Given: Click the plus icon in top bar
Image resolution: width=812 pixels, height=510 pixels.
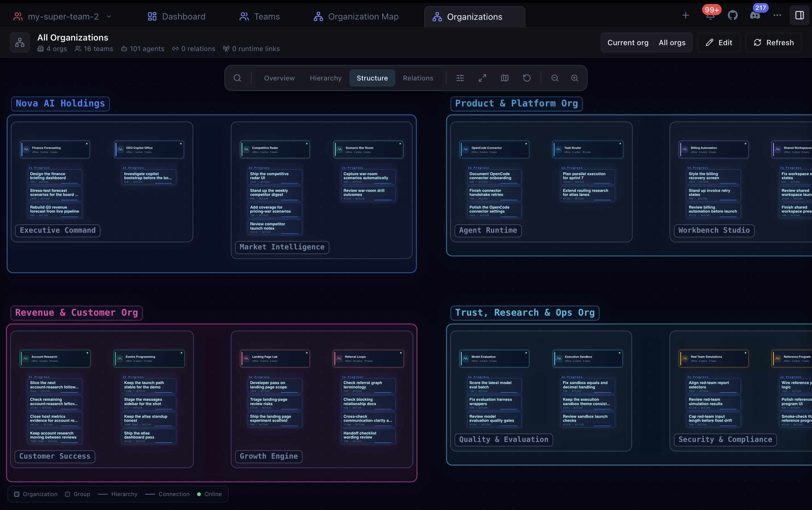Looking at the screenshot, I should [x=685, y=15].
